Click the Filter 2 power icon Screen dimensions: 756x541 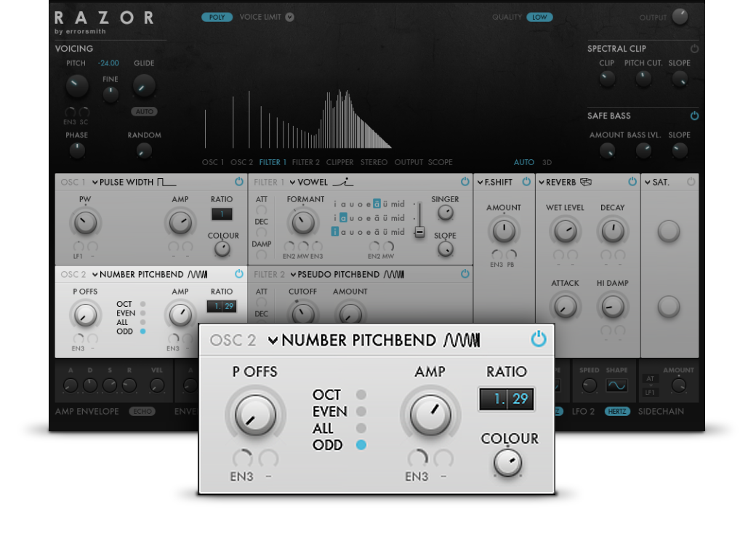click(x=465, y=274)
